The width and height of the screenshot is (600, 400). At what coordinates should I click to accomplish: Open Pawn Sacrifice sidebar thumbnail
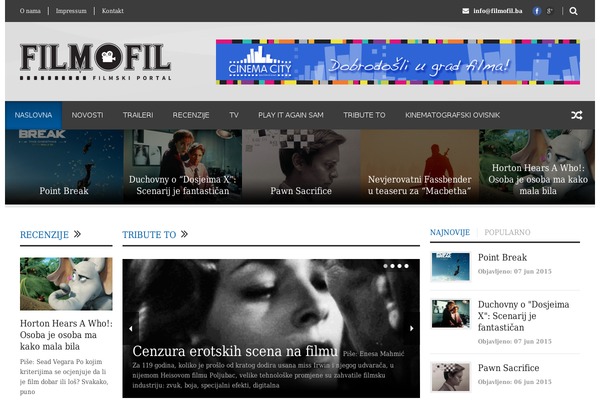tap(450, 377)
